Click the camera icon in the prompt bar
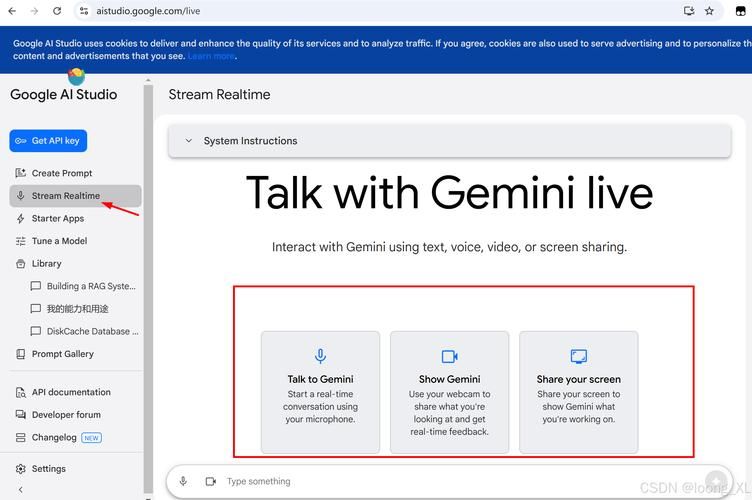 [210, 481]
